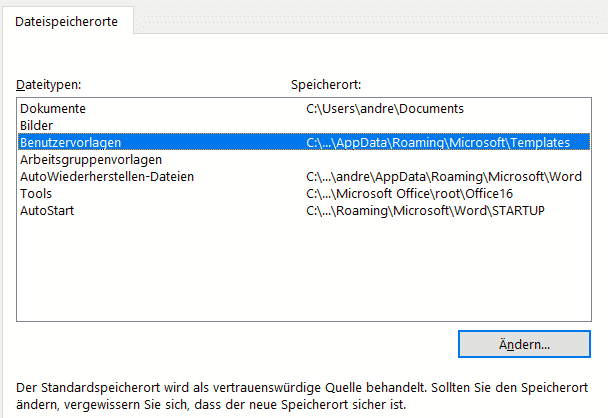Viewport: 608px width, 418px height.
Task: Click the Roaming\Microsoft\Word path
Action: (x=444, y=176)
